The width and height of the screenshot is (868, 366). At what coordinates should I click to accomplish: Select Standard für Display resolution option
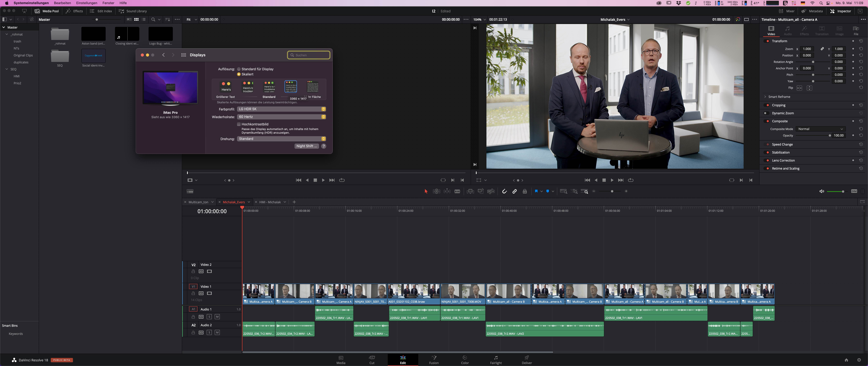point(239,69)
